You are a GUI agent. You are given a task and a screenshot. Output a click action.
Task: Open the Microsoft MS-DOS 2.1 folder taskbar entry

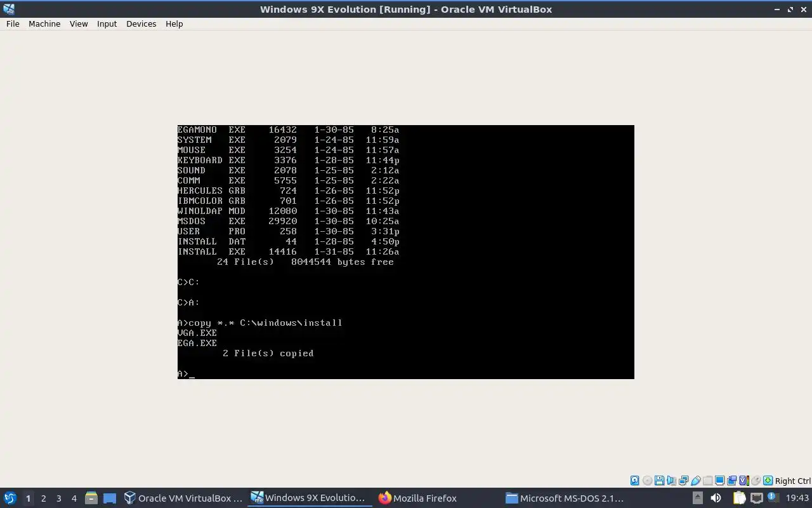pyautogui.click(x=565, y=498)
